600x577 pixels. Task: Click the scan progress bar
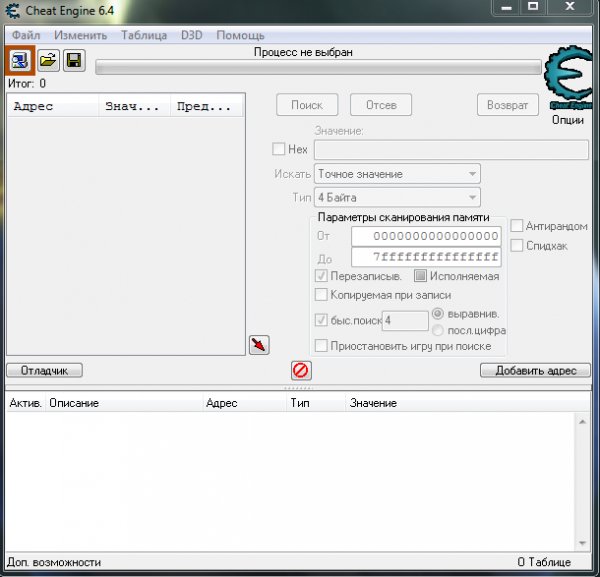tap(318, 67)
